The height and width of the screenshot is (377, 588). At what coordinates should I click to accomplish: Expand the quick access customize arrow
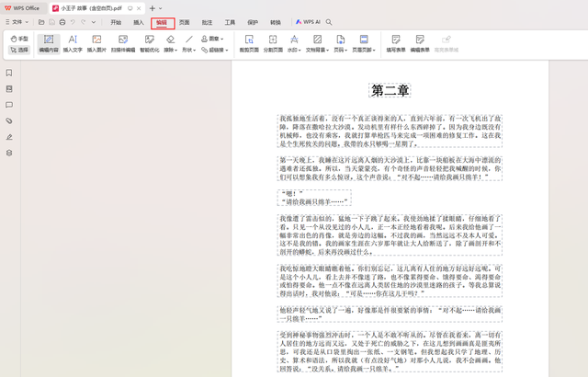94,22
